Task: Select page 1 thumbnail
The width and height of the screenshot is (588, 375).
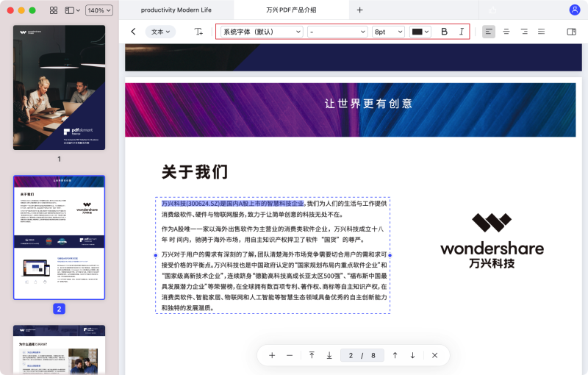Action: [60, 87]
